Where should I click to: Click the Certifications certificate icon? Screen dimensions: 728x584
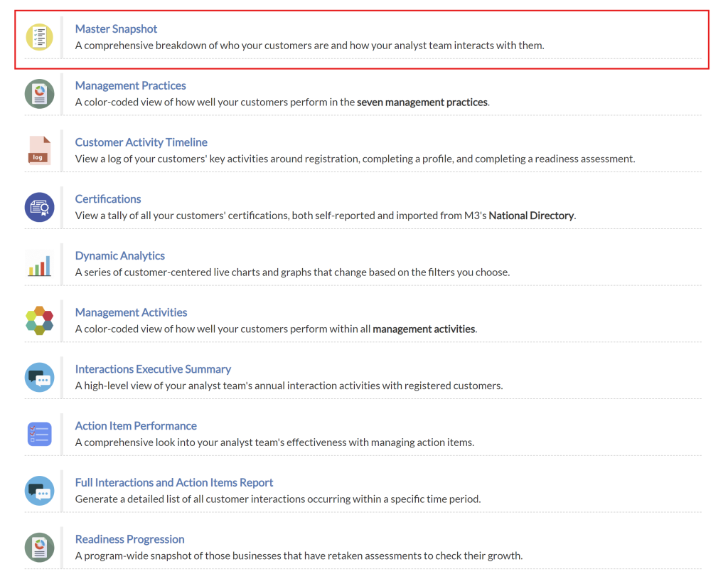click(39, 208)
